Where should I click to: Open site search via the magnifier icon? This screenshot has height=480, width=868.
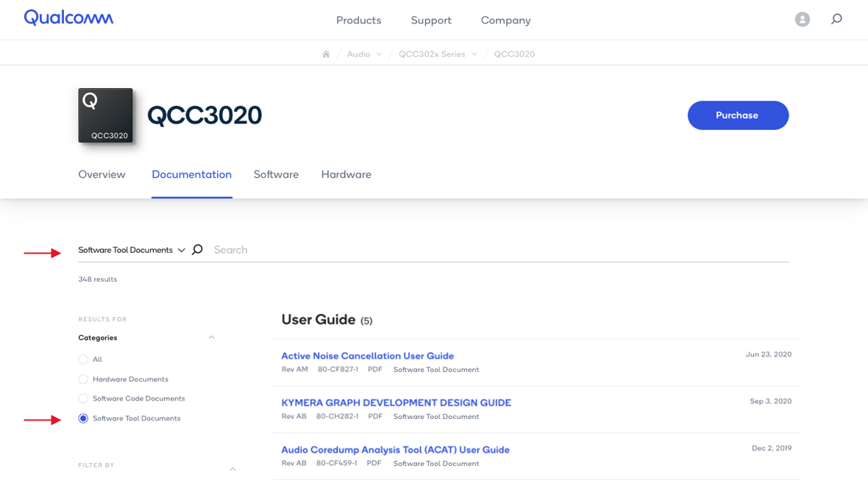pyautogui.click(x=836, y=19)
